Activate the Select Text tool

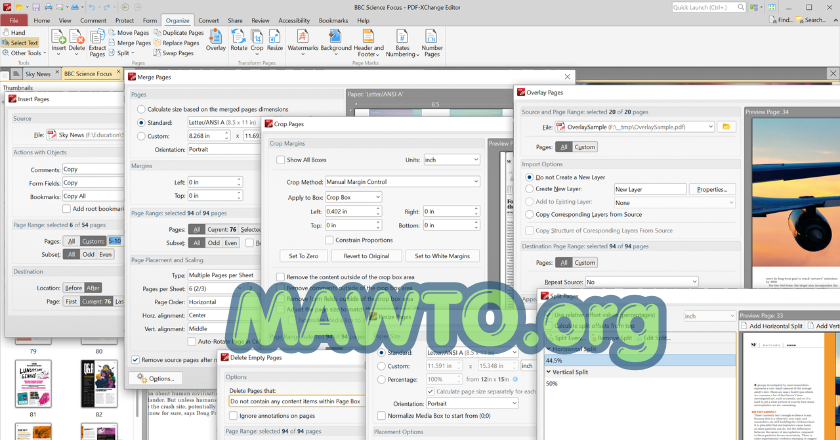pyautogui.click(x=20, y=43)
